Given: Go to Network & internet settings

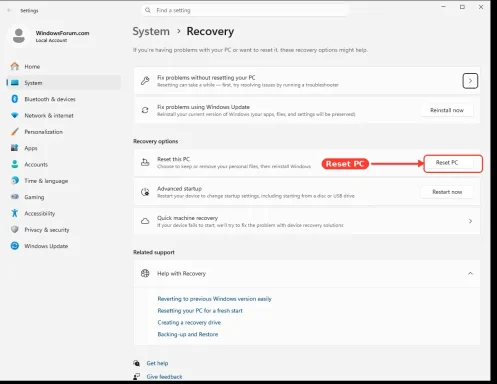Looking at the screenshot, I should tap(63, 115).
